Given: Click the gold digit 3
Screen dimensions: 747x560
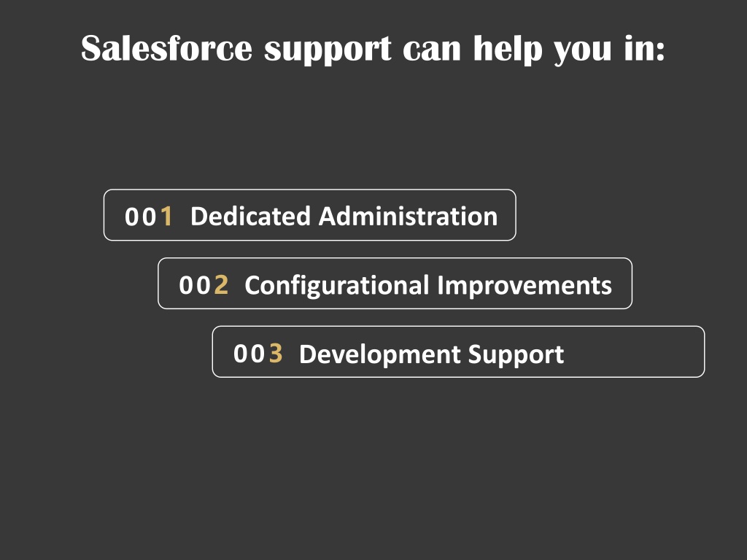Looking at the screenshot, I should tap(276, 354).
